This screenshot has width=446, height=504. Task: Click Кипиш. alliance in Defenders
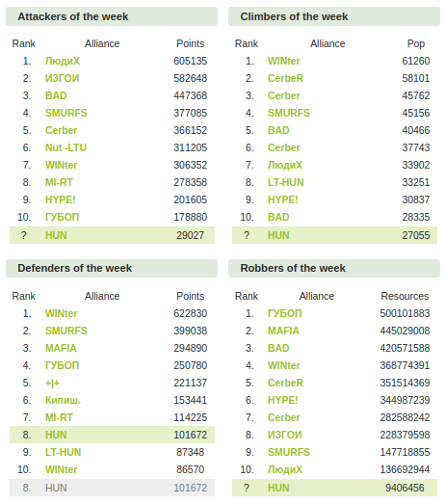point(63,400)
